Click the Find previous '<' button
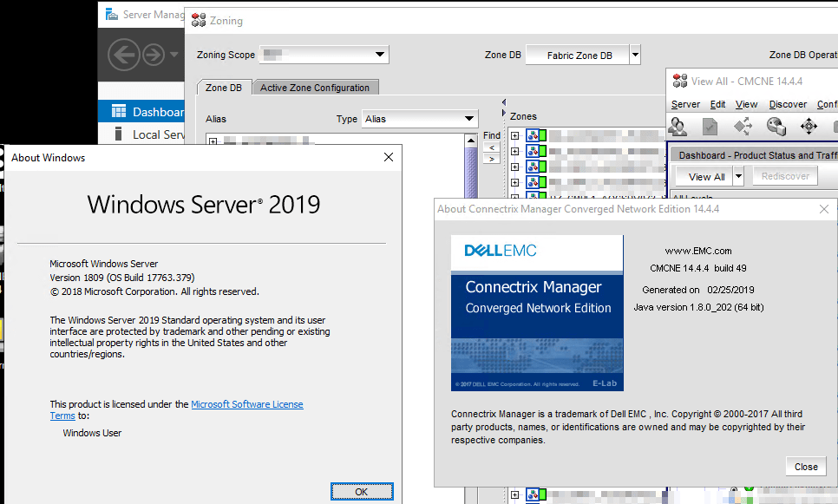Screen dimensions: 838x504 pos(492,147)
